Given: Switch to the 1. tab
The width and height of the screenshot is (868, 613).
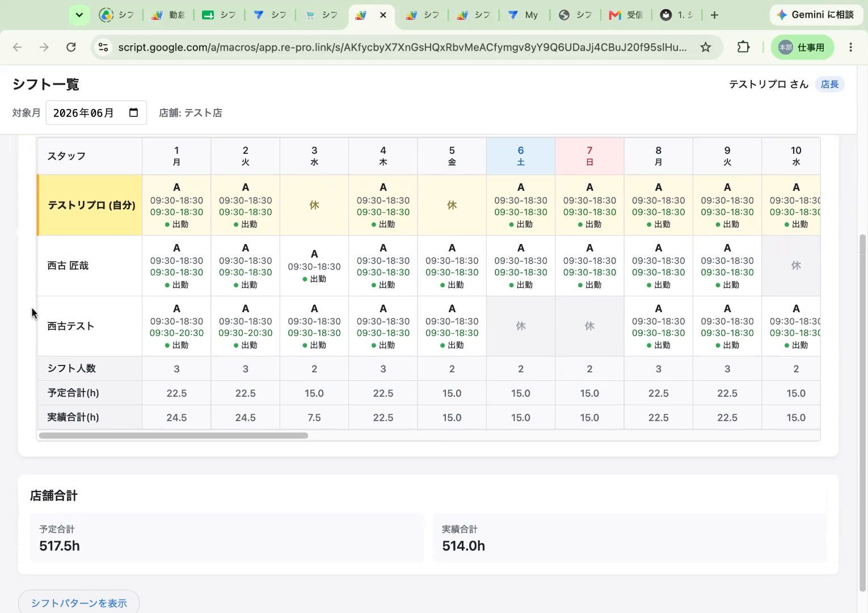Looking at the screenshot, I should [x=676, y=15].
